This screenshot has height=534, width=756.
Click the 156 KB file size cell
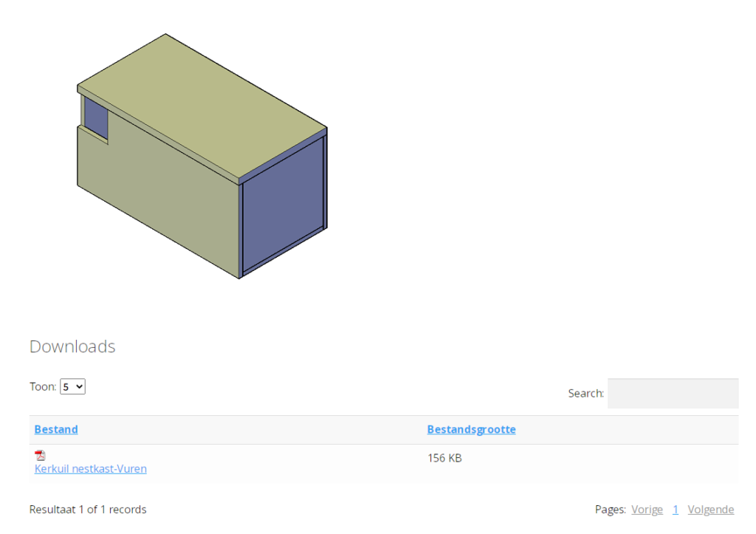click(444, 458)
